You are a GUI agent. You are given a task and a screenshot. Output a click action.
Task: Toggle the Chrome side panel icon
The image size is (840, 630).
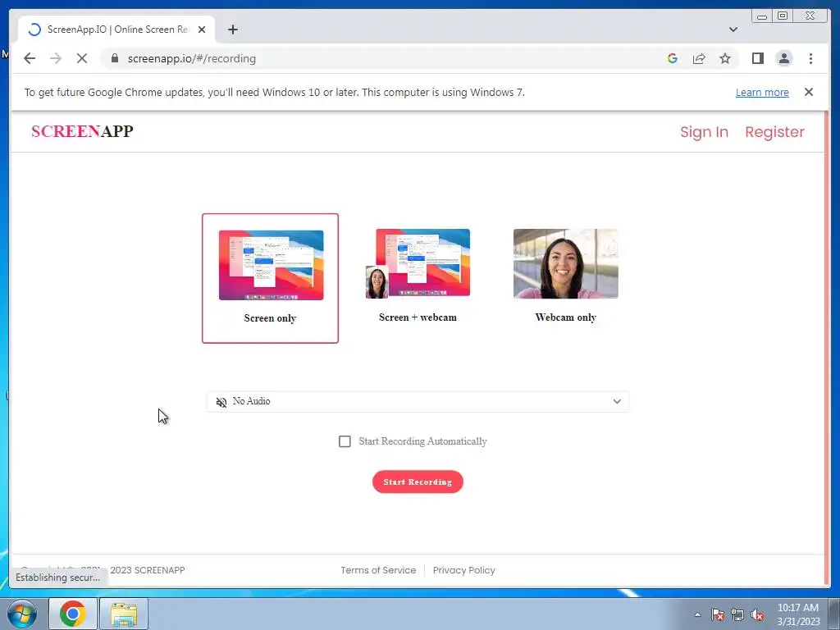point(757,58)
